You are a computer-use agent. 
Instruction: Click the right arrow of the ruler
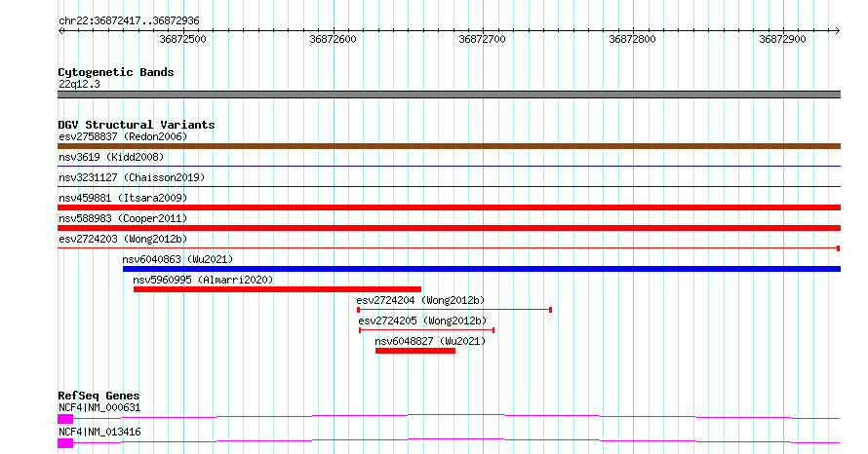point(837,31)
